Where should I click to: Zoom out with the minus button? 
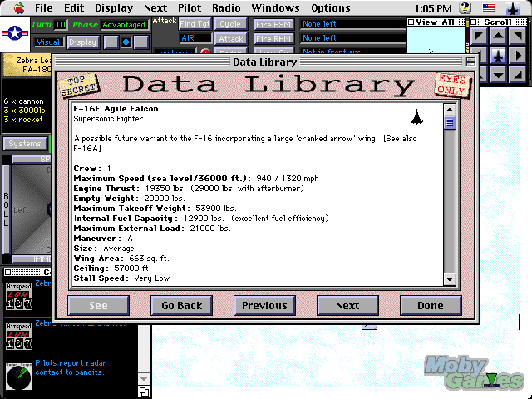[140, 42]
